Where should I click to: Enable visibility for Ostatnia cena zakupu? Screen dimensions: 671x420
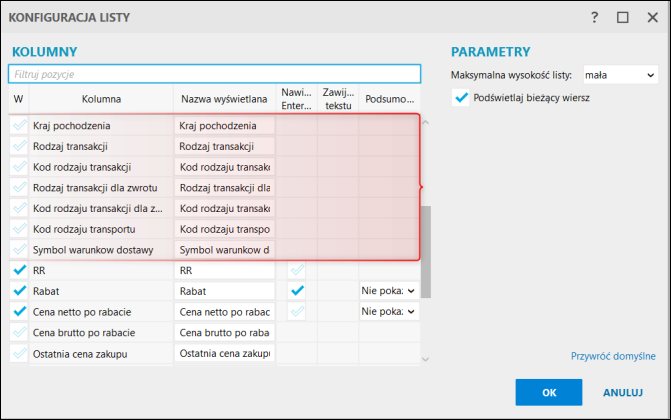click(x=19, y=353)
